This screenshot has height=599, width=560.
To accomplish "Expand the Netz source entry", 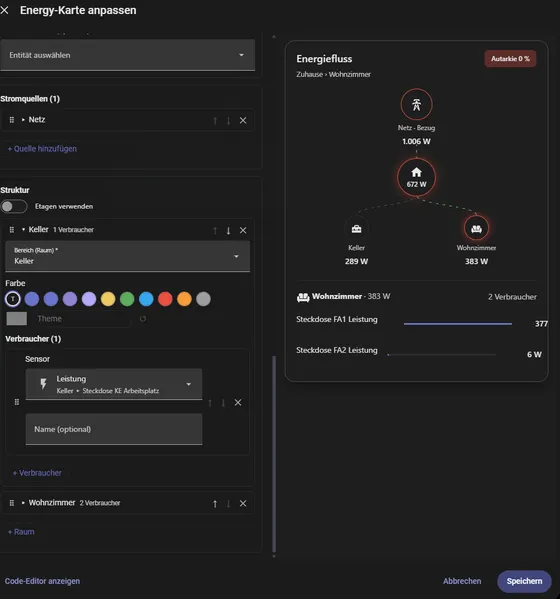I will point(23,120).
